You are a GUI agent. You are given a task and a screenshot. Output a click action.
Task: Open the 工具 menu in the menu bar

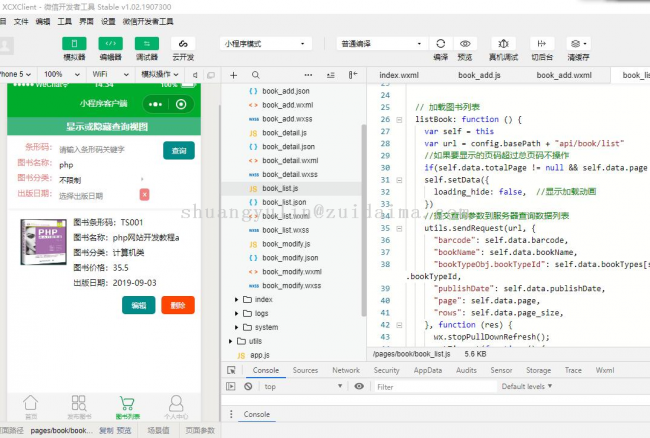tap(64, 20)
